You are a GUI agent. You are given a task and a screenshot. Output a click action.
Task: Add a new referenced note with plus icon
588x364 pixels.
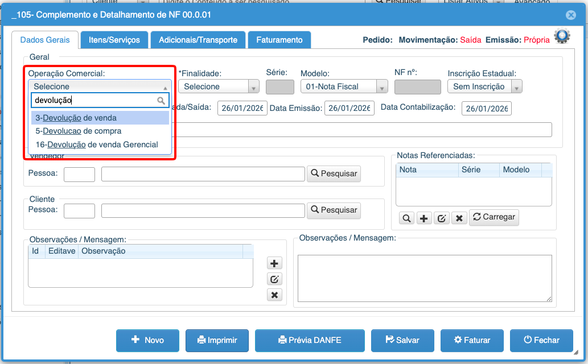pyautogui.click(x=424, y=218)
